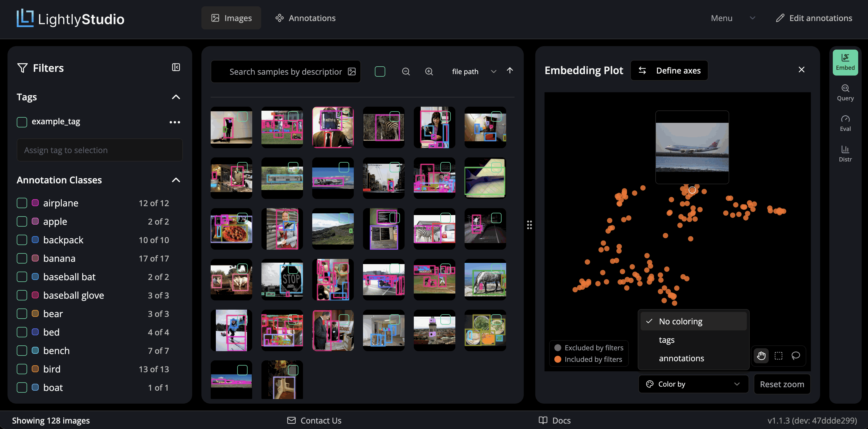Choose the tags coloring option
Image resolution: width=868 pixels, height=429 pixels.
point(693,340)
